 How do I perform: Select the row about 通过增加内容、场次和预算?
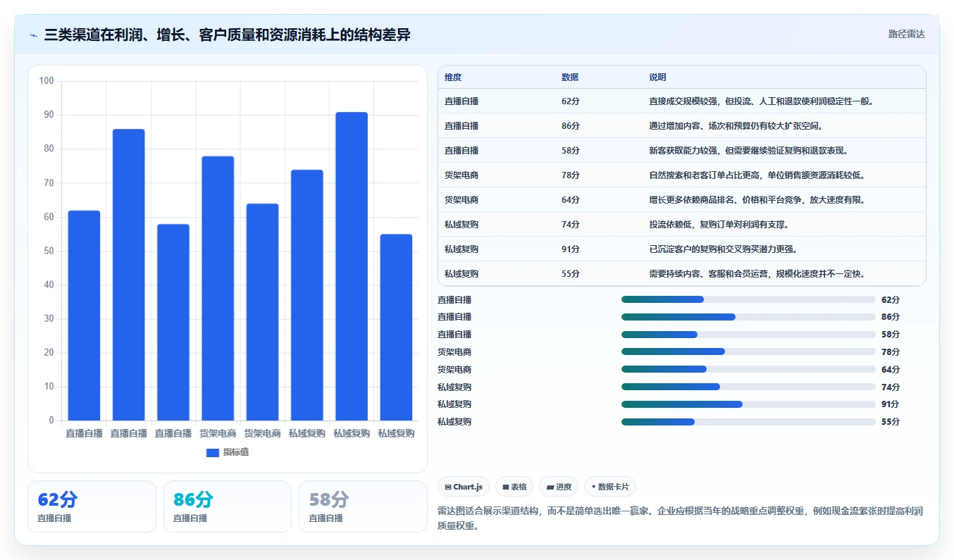(681, 125)
